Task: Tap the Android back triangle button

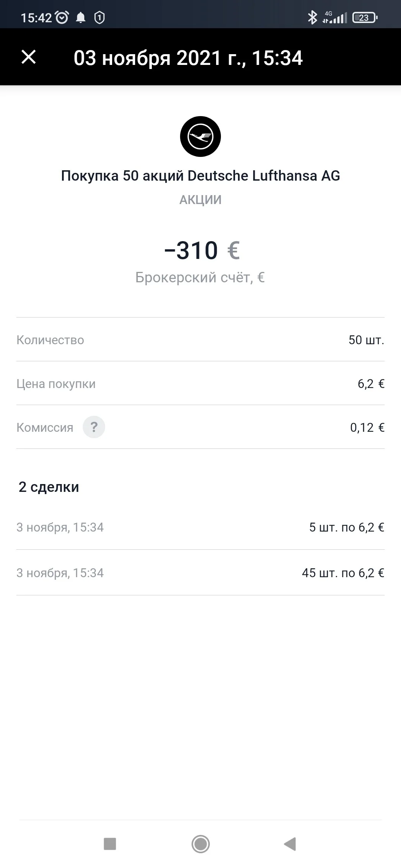Action: 290,844
